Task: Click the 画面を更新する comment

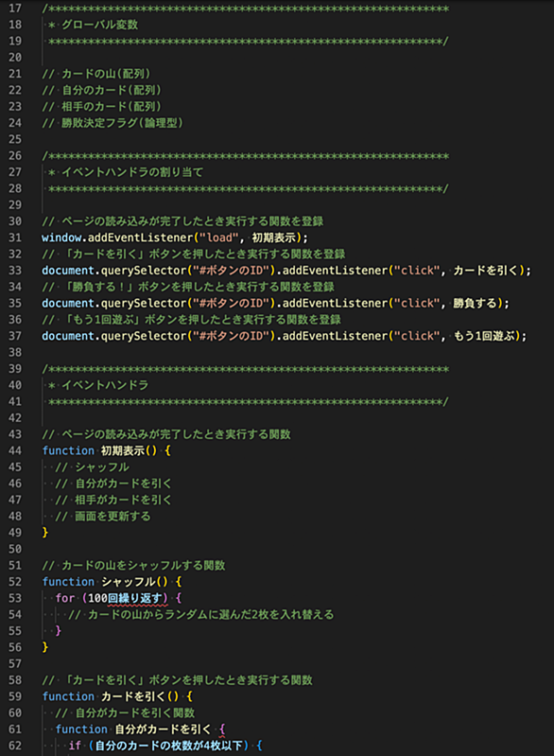Action: tap(103, 517)
